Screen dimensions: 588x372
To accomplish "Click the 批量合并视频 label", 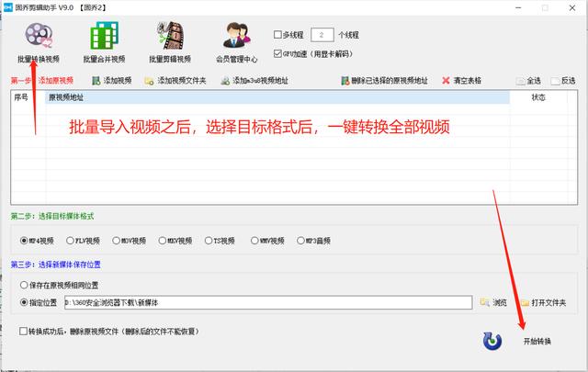I will click(104, 59).
